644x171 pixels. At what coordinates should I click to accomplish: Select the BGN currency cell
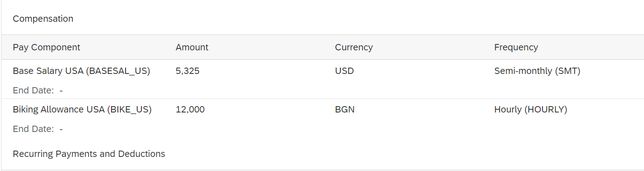[x=345, y=110]
